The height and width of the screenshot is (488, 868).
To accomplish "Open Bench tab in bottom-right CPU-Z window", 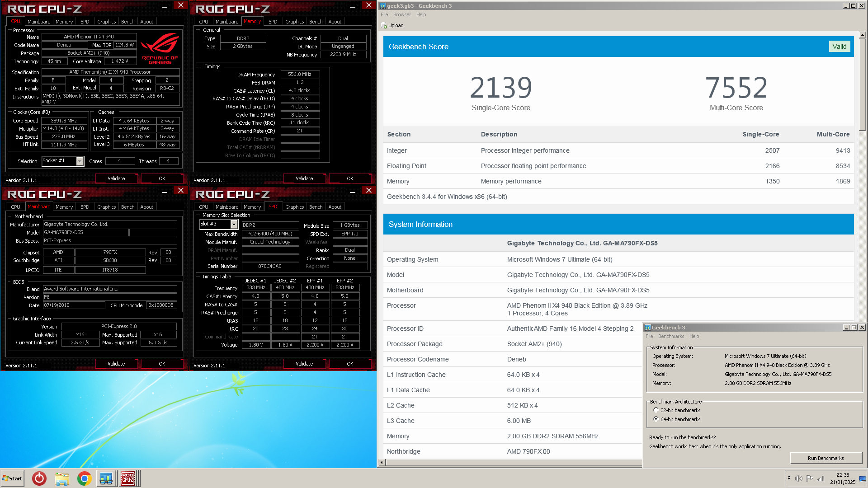I will click(316, 207).
